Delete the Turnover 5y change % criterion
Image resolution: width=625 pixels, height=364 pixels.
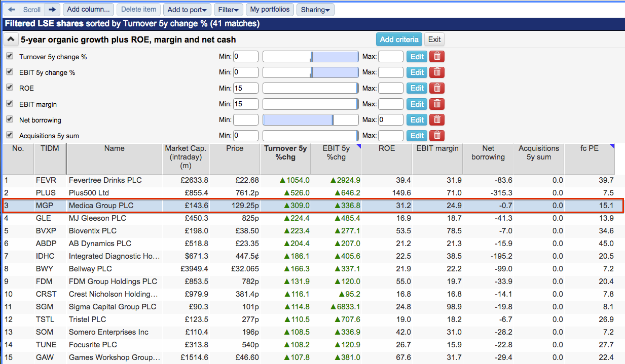[436, 57]
